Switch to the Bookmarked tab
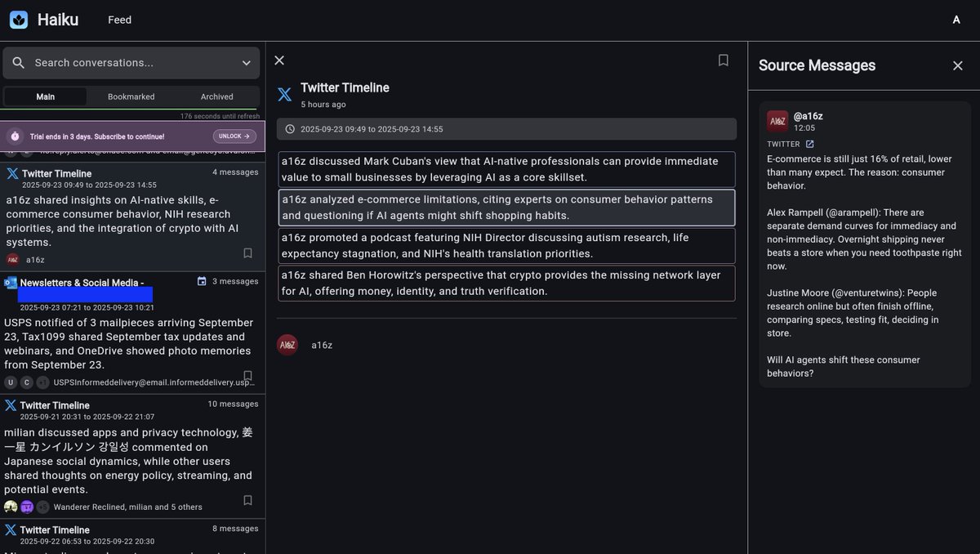This screenshot has height=554, width=980. coord(131,96)
